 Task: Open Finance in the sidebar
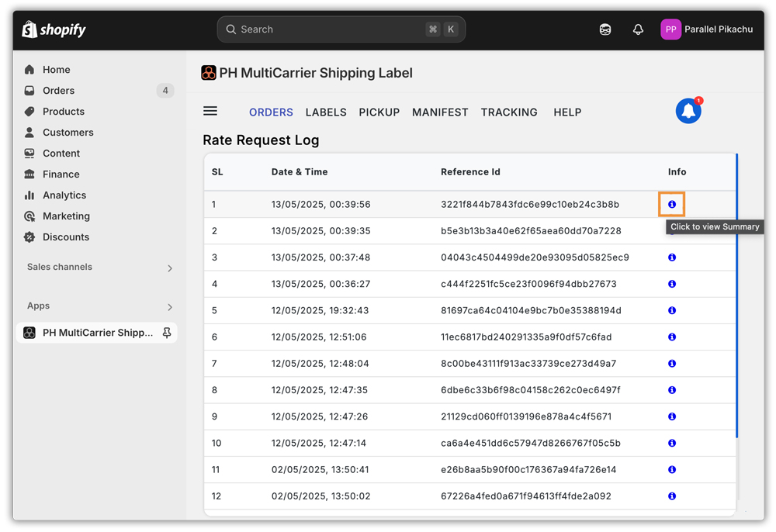[61, 174]
